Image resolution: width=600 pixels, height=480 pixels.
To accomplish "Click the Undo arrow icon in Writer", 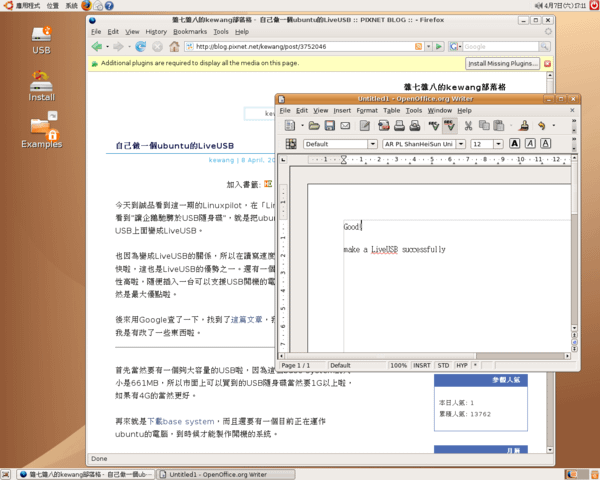I will 541,126.
